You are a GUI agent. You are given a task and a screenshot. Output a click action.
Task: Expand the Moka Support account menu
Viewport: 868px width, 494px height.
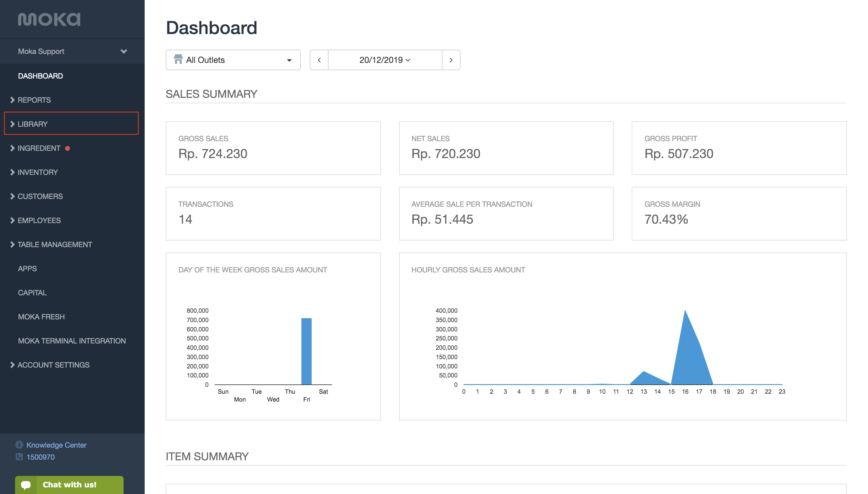click(x=72, y=51)
